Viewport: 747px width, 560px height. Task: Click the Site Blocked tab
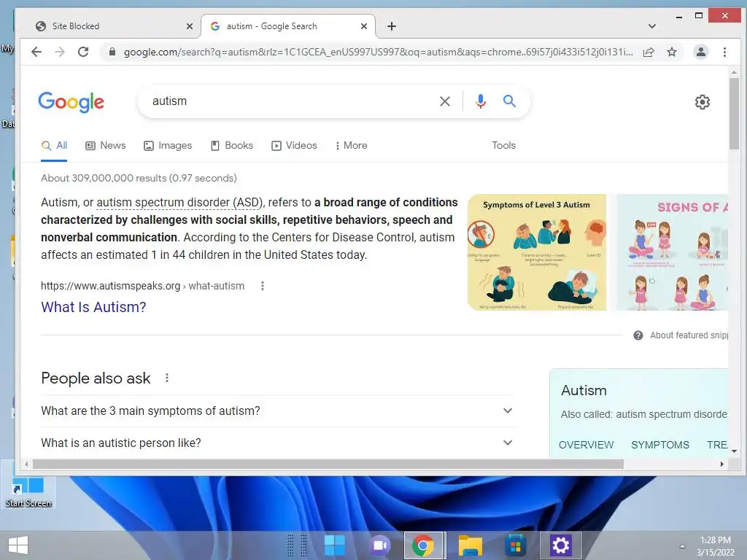point(111,26)
